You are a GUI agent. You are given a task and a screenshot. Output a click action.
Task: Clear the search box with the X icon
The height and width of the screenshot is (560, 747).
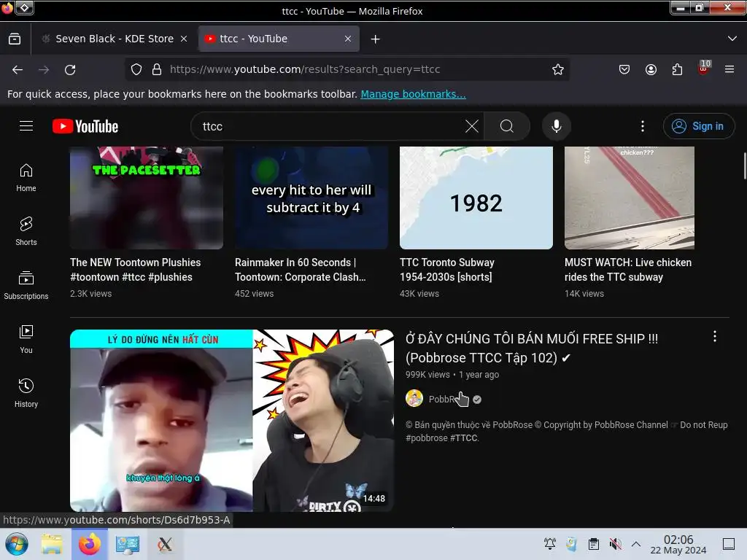[472, 126]
